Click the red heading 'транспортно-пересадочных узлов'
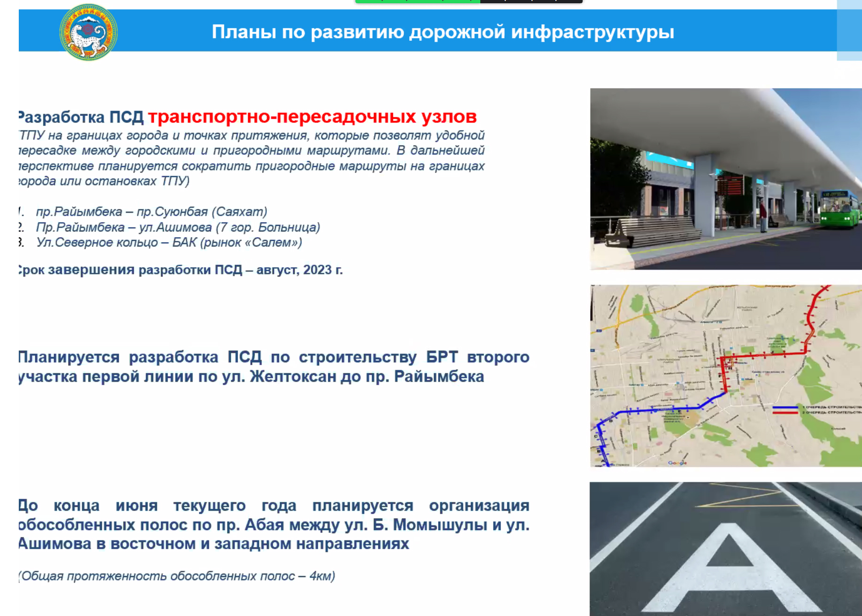This screenshot has width=862, height=616. point(312,116)
